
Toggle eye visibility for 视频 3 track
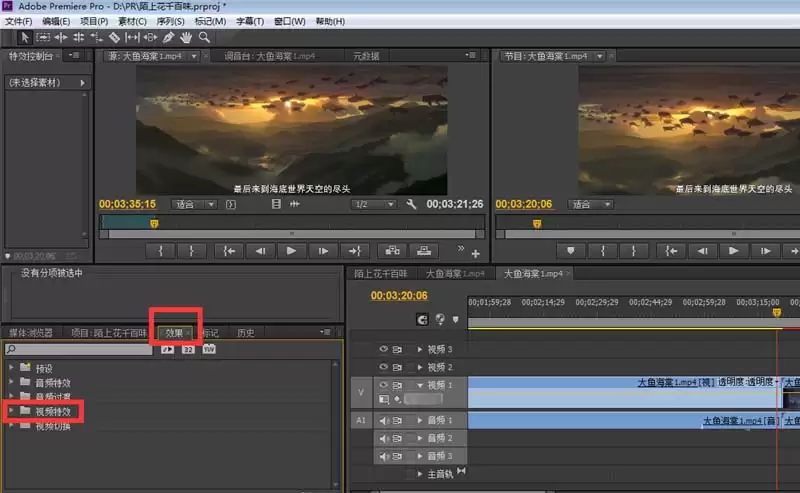pos(382,349)
